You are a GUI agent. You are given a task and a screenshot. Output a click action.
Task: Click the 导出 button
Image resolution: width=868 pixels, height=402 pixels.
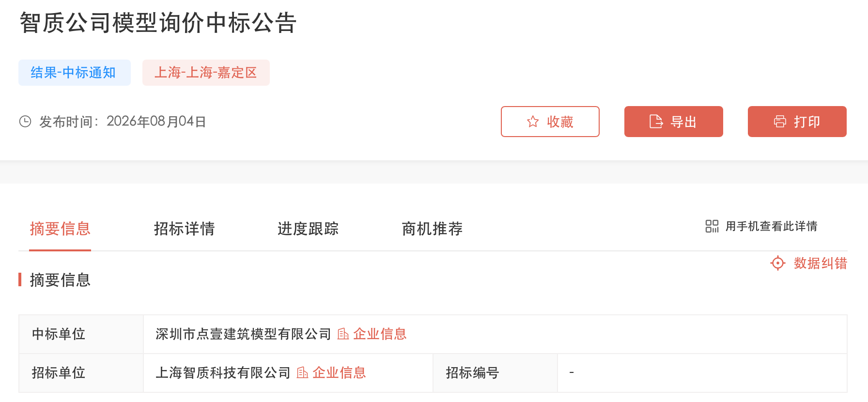(x=674, y=122)
